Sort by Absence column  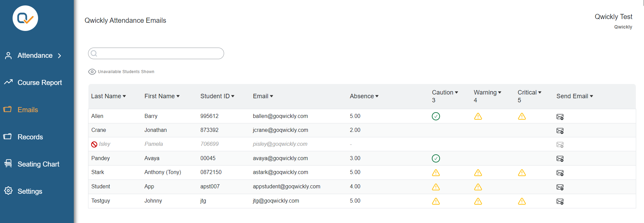coord(364,96)
